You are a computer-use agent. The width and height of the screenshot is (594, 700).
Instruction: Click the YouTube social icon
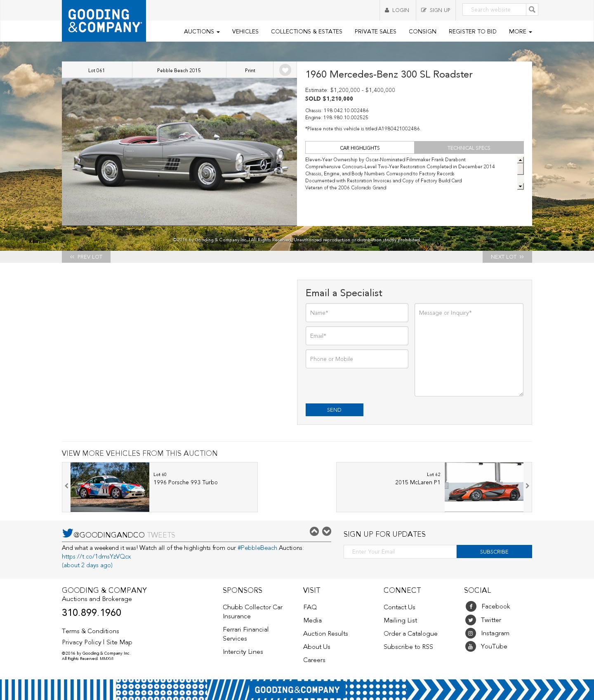pos(471,646)
